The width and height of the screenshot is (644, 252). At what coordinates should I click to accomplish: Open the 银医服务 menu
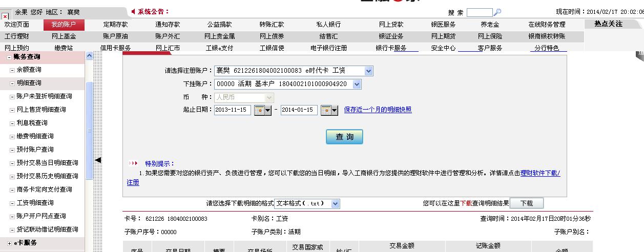point(443,25)
